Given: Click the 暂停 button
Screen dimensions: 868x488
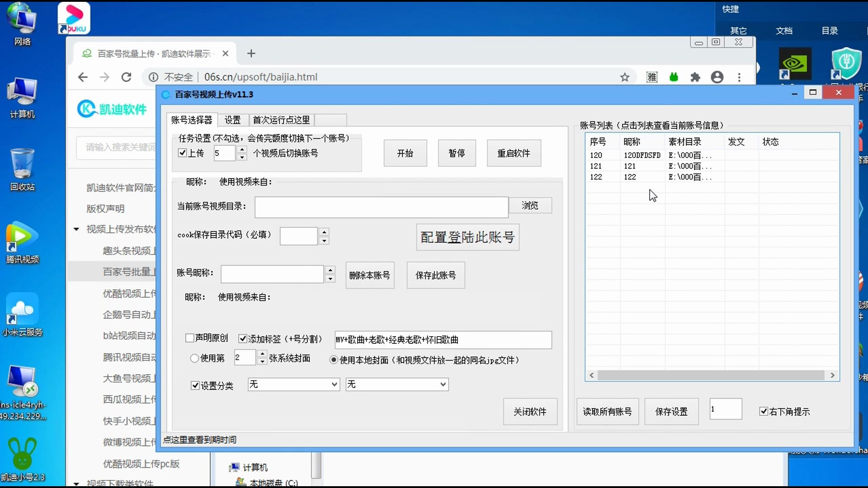Looking at the screenshot, I should point(457,153).
